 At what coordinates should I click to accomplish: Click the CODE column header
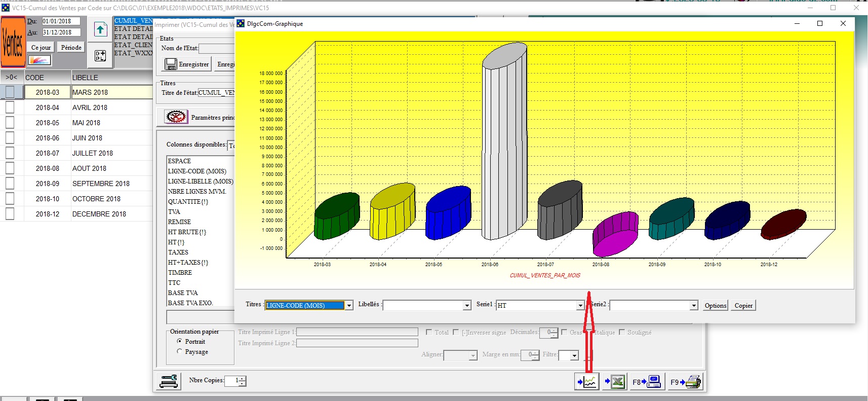point(47,78)
